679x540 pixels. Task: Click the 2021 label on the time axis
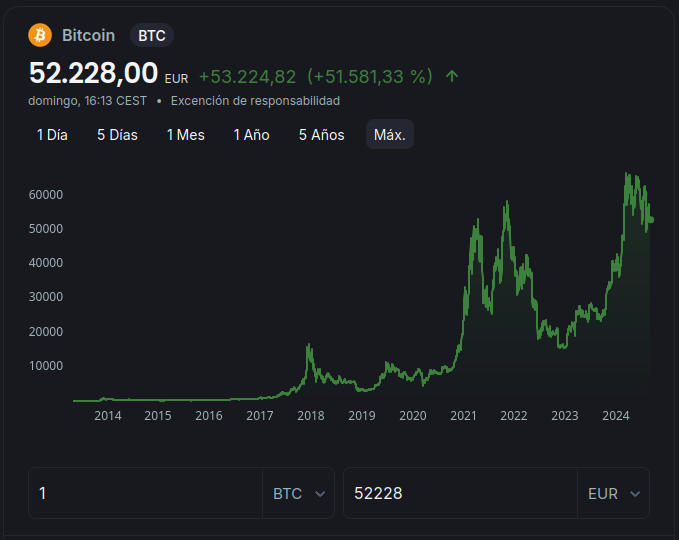click(x=463, y=416)
